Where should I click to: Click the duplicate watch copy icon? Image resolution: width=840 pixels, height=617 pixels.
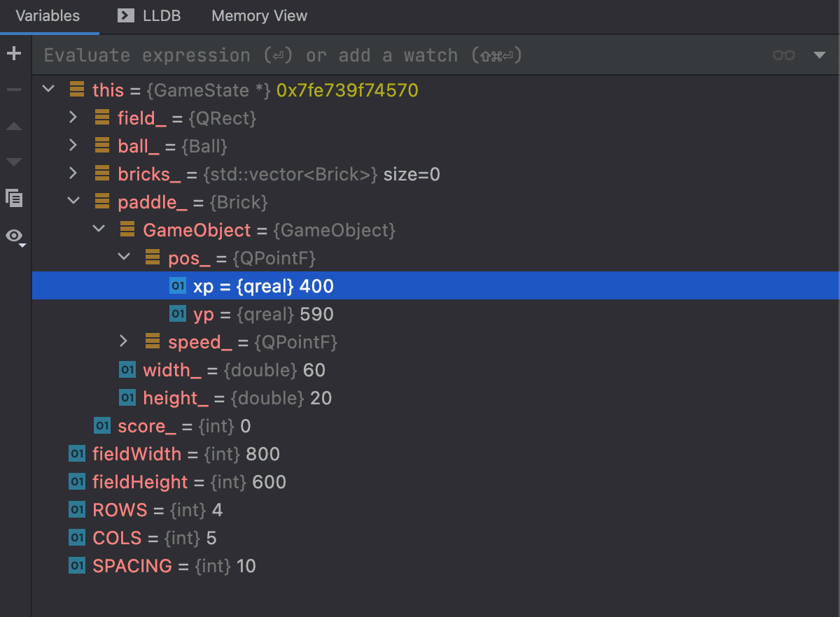pyautogui.click(x=14, y=198)
